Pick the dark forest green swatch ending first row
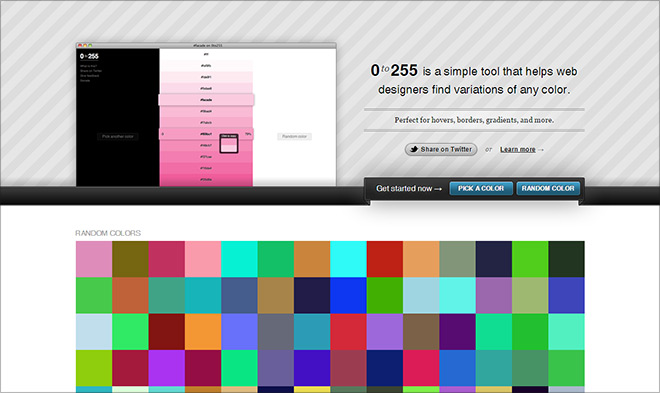 (x=567, y=259)
